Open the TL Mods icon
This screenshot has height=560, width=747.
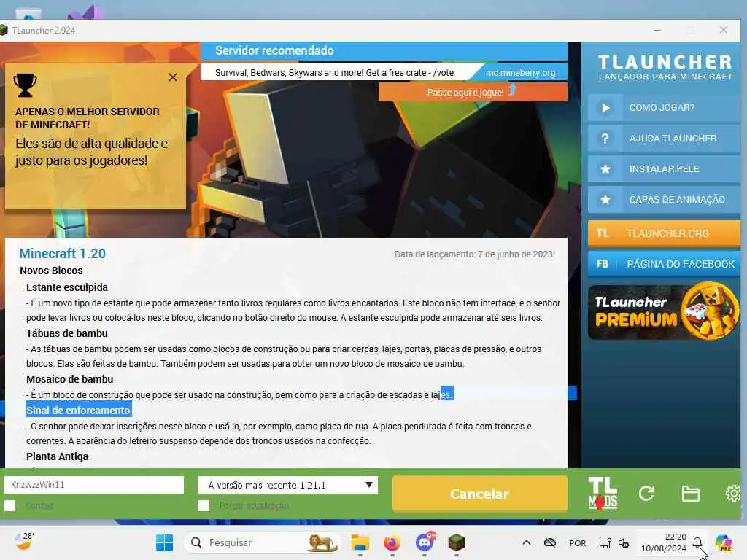click(603, 494)
